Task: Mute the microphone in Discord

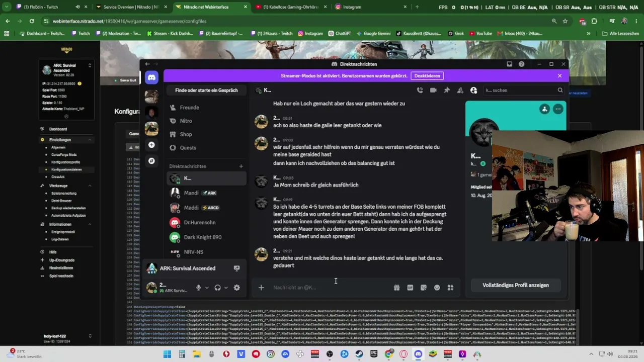Action: pyautogui.click(x=198, y=288)
